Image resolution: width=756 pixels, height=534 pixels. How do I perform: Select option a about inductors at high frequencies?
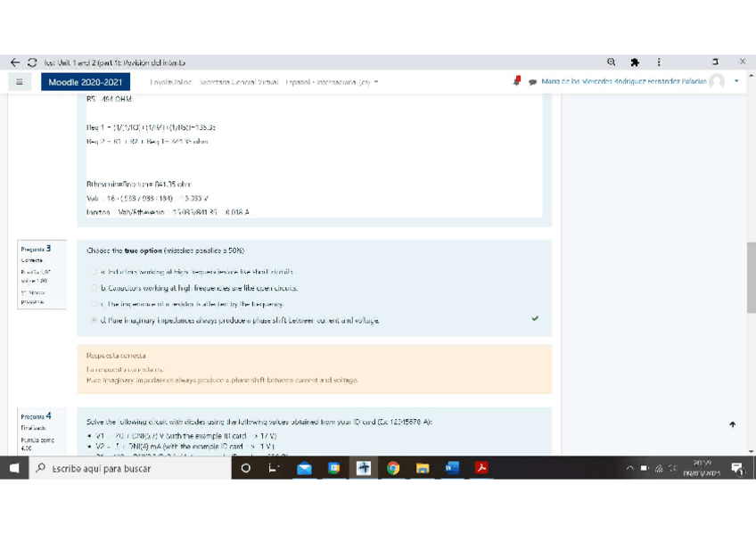(x=93, y=270)
